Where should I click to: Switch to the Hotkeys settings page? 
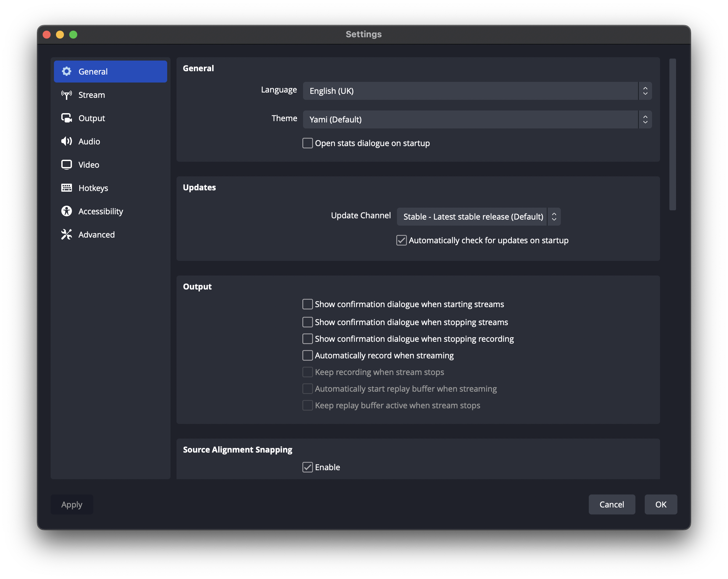[x=93, y=188]
